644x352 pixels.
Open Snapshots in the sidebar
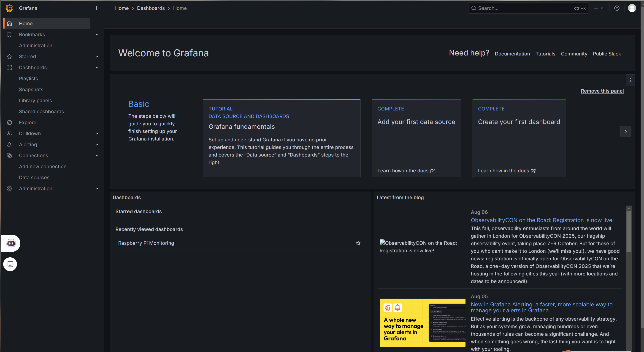click(31, 89)
